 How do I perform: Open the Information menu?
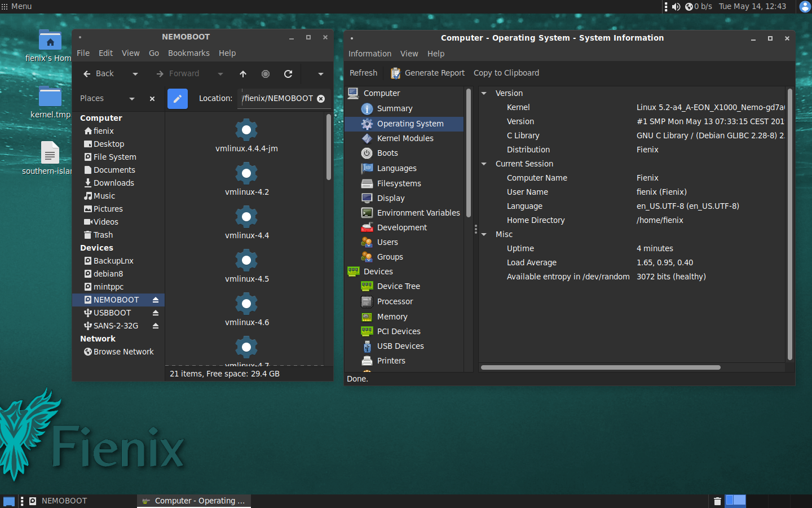369,54
